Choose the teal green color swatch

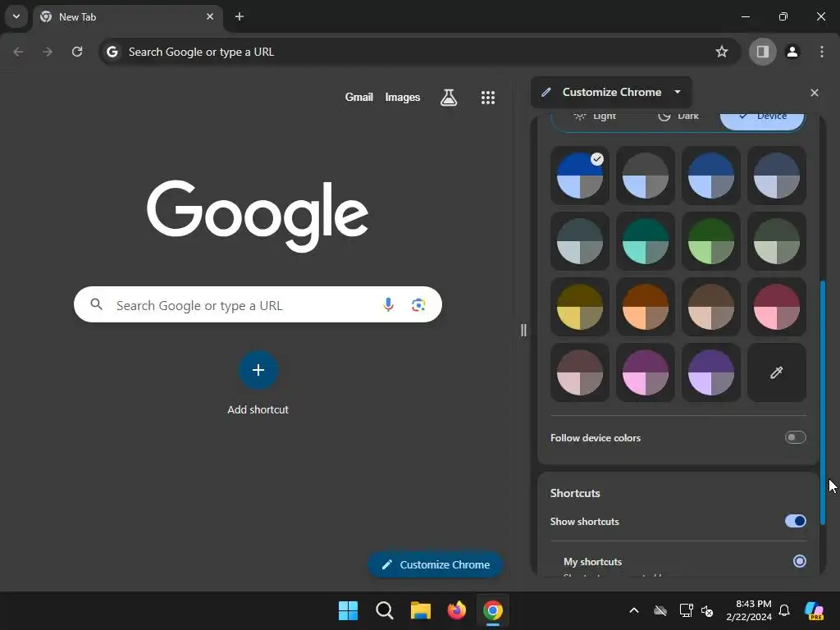645,241
